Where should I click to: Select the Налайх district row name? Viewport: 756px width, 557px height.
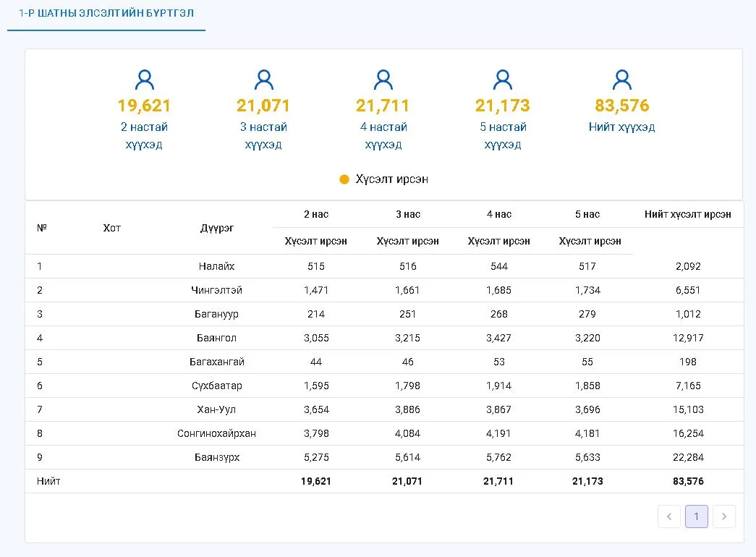(216, 266)
